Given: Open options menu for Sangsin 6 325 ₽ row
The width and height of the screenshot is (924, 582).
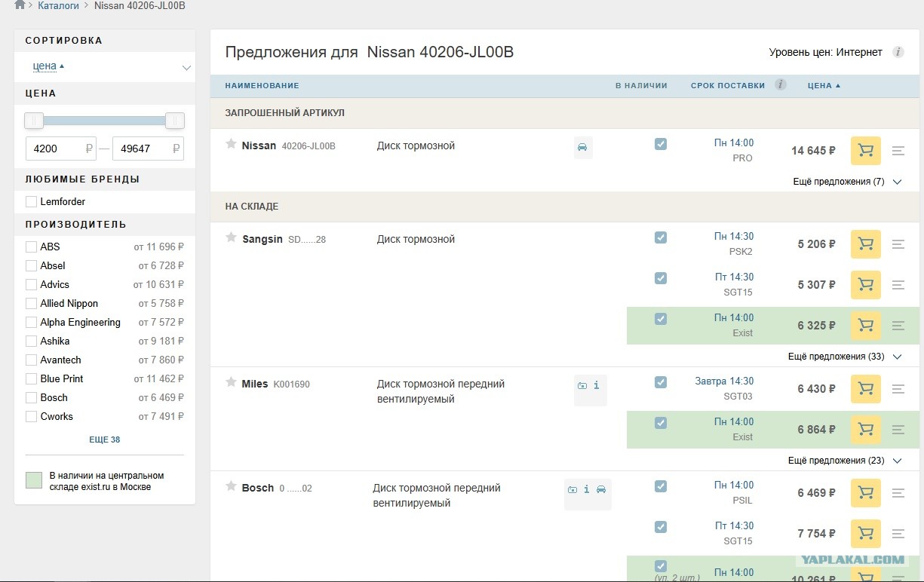Looking at the screenshot, I should (898, 326).
